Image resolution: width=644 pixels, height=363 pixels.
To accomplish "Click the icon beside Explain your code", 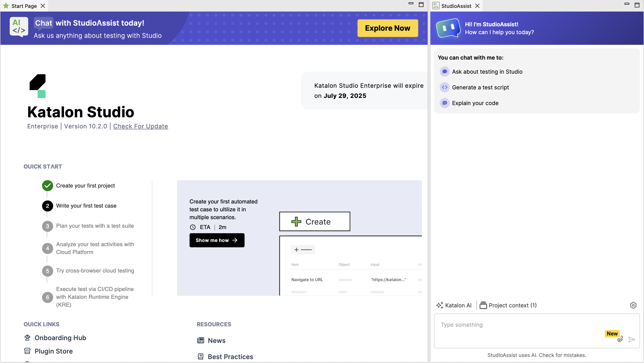I will click(445, 103).
